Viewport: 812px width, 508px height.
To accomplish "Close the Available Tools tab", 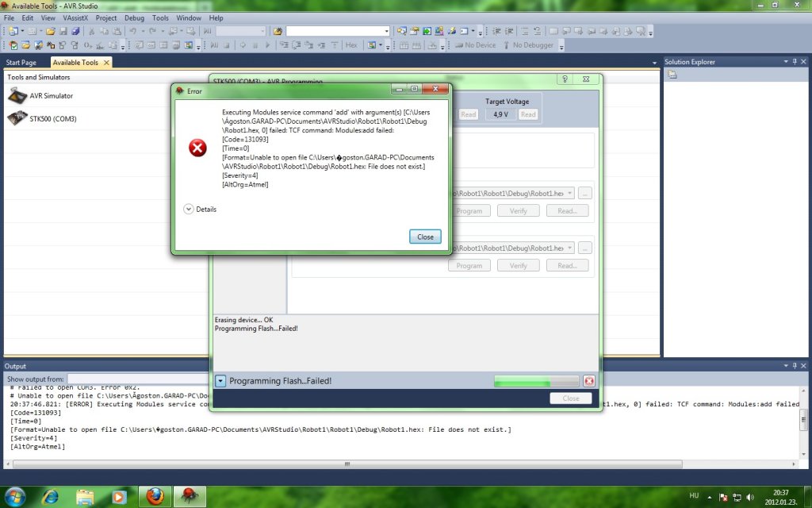I will click(106, 62).
